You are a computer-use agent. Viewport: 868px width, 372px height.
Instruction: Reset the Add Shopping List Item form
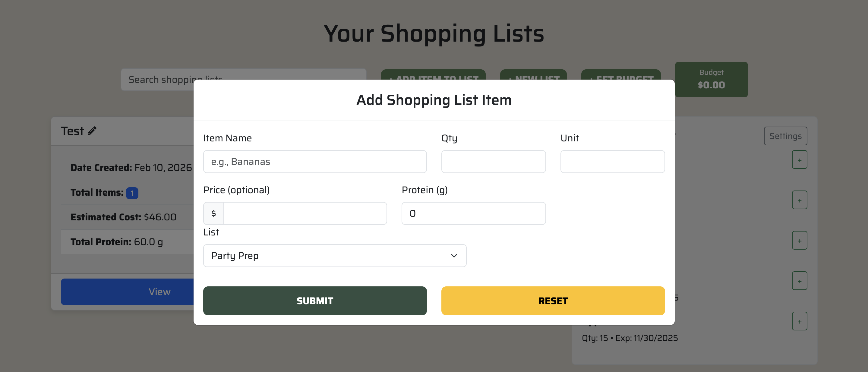[553, 301]
